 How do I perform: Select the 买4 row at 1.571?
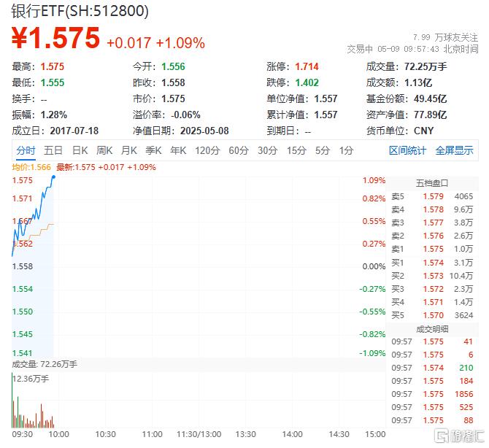tap(432, 302)
